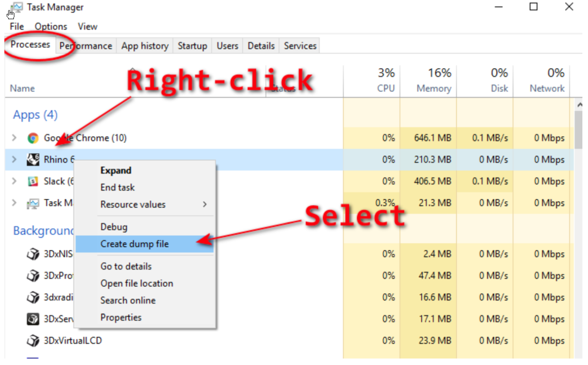588x365 pixels.
Task: Switch to the App history tab
Action: 145,46
